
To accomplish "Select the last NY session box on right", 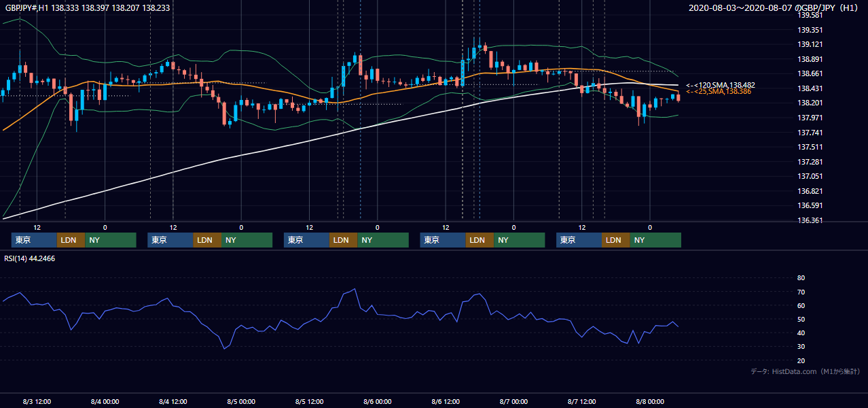I will (x=655, y=240).
